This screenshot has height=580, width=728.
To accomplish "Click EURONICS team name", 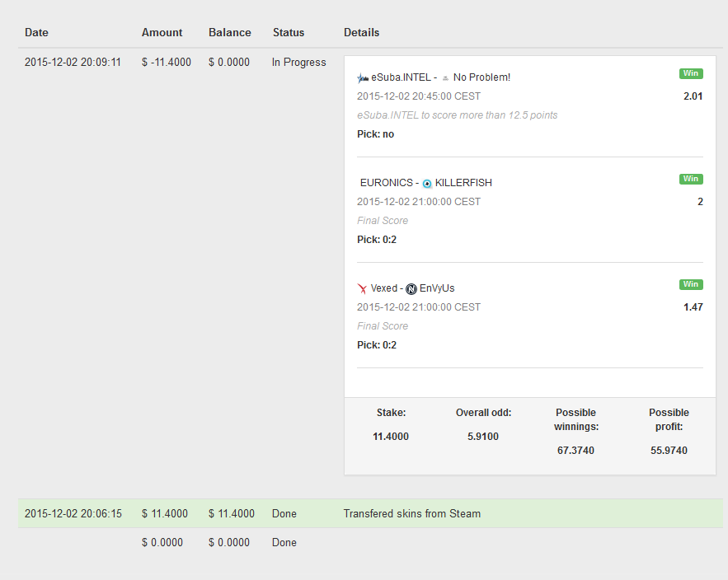I will coord(387,183).
